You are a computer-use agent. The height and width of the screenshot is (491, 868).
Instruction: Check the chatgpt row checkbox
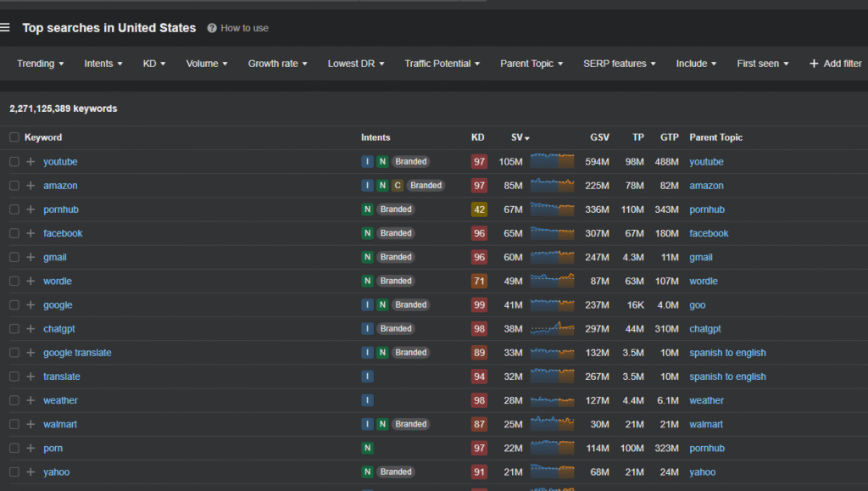click(x=14, y=328)
